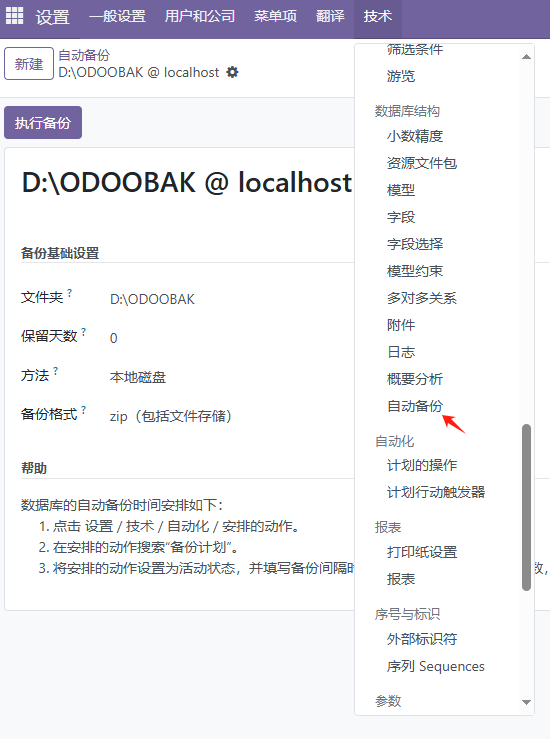The image size is (550, 739).
Task: Click the D:\ODOOBAK @ localhost breadcrumb text
Action: point(139,73)
